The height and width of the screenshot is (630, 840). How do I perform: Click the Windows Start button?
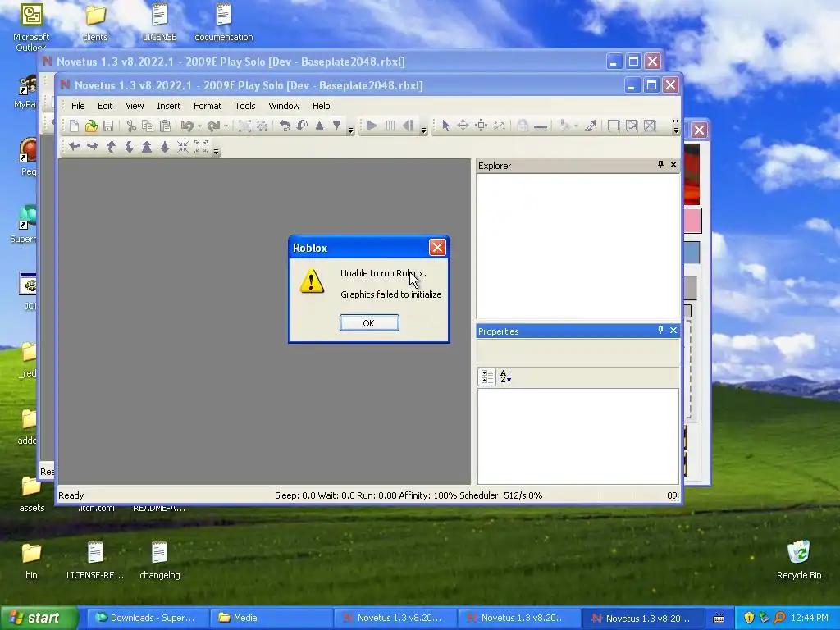click(x=39, y=618)
